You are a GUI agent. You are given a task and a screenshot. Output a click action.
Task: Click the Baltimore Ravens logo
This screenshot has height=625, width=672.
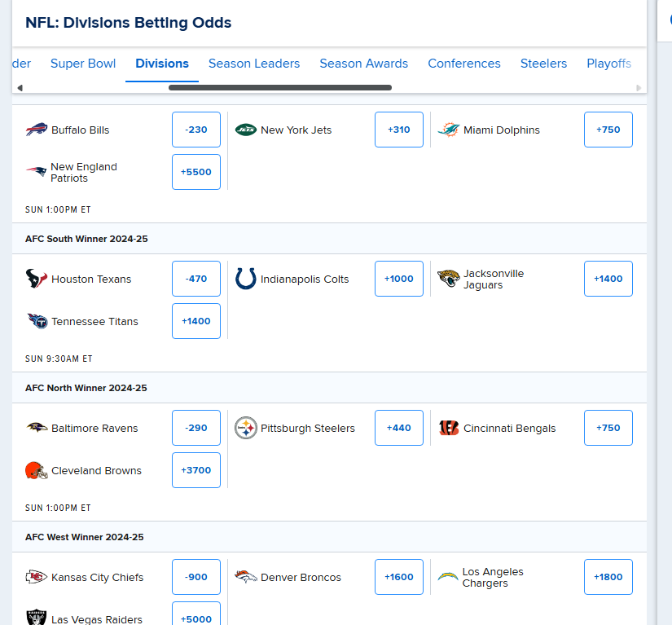[x=37, y=427]
